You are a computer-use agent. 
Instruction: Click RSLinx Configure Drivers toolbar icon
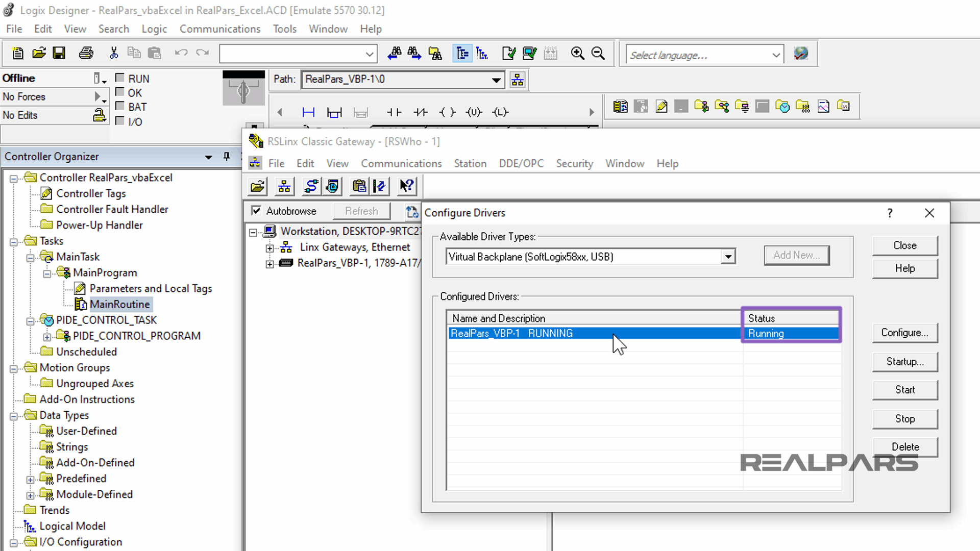coord(311,186)
